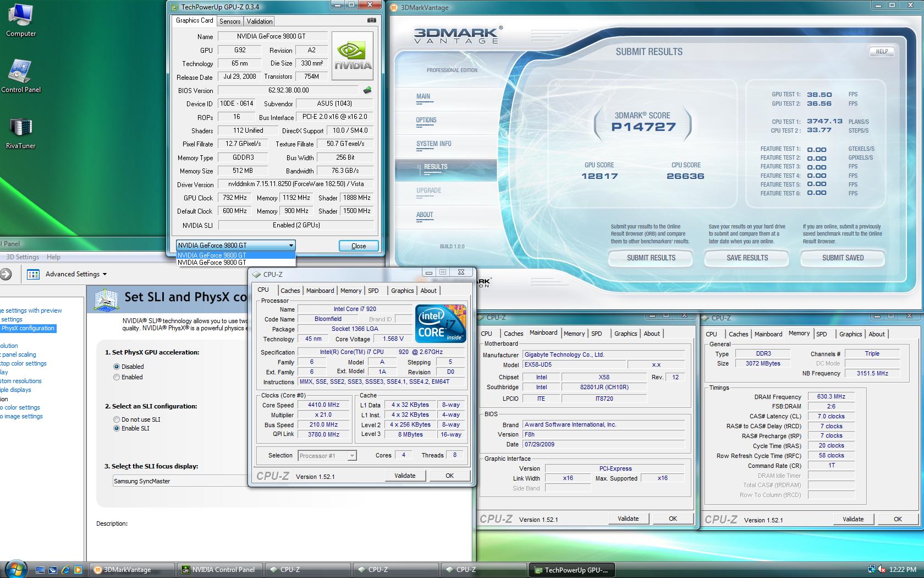Open the Computer desktop icon
Screen dimensions: 924x578
(x=20, y=20)
